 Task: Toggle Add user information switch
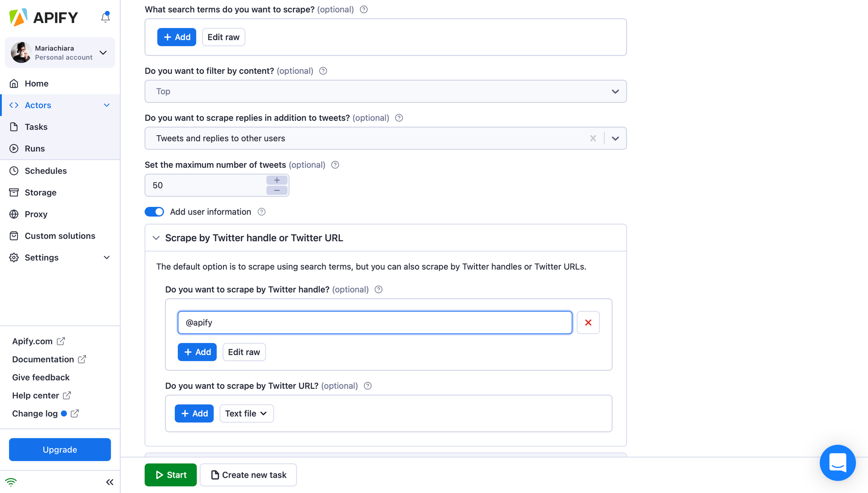click(x=154, y=212)
